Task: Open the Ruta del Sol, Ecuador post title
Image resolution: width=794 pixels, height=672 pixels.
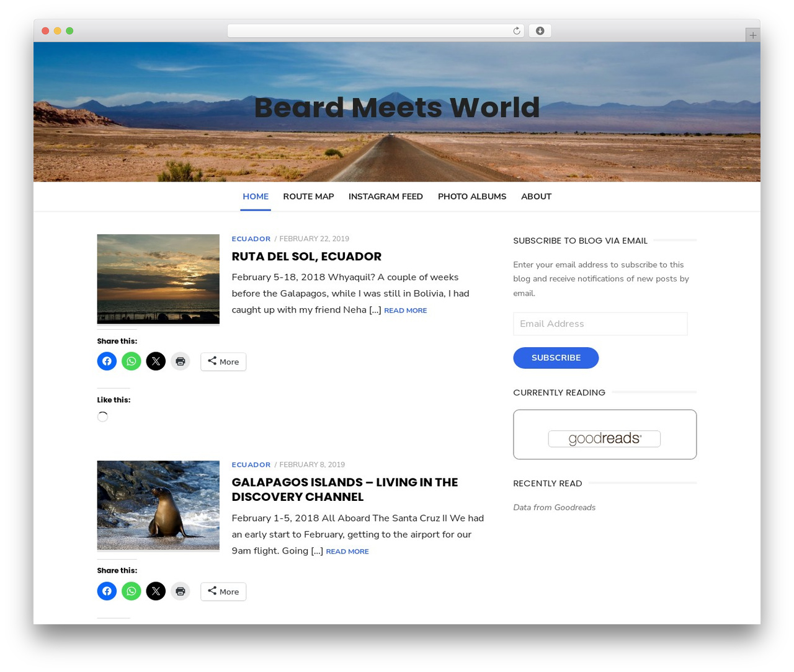Action: point(306,256)
